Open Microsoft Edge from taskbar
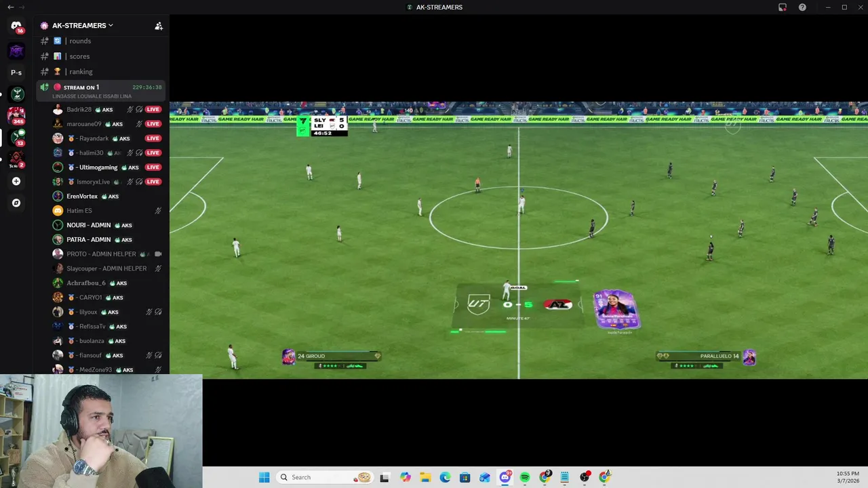Screen dimensions: 868x488 point(445,477)
